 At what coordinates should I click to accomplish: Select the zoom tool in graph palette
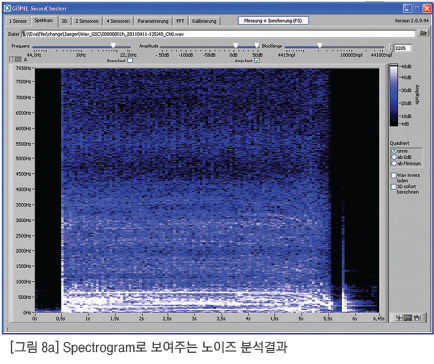tap(408, 318)
